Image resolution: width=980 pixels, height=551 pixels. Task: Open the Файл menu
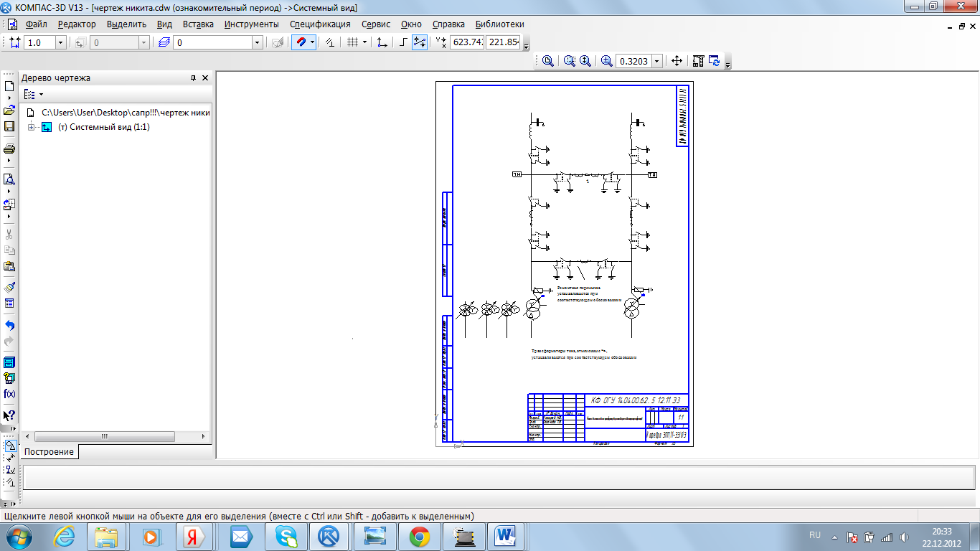pos(36,24)
